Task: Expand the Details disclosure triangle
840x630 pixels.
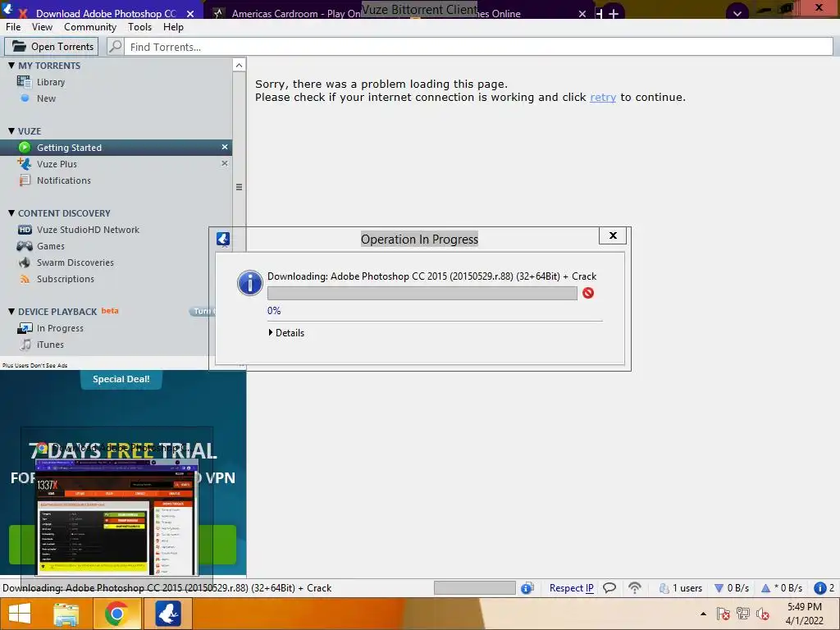Action: click(x=271, y=333)
